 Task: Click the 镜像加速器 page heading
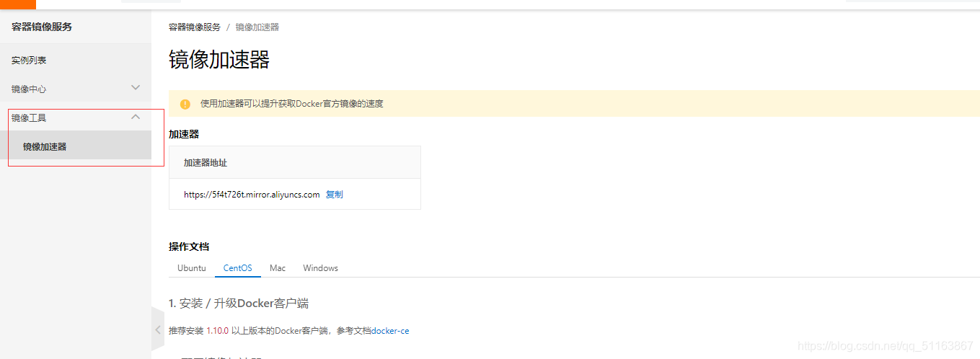pos(219,60)
